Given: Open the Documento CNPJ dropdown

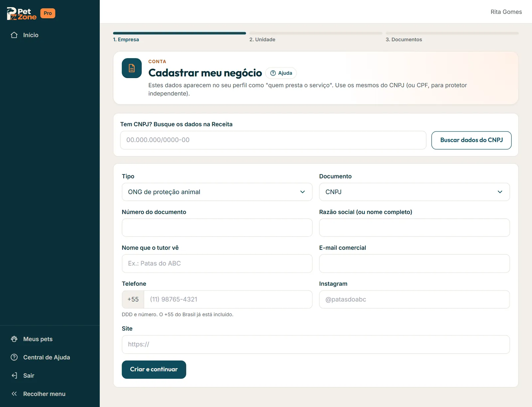Looking at the screenshot, I should pyautogui.click(x=414, y=192).
